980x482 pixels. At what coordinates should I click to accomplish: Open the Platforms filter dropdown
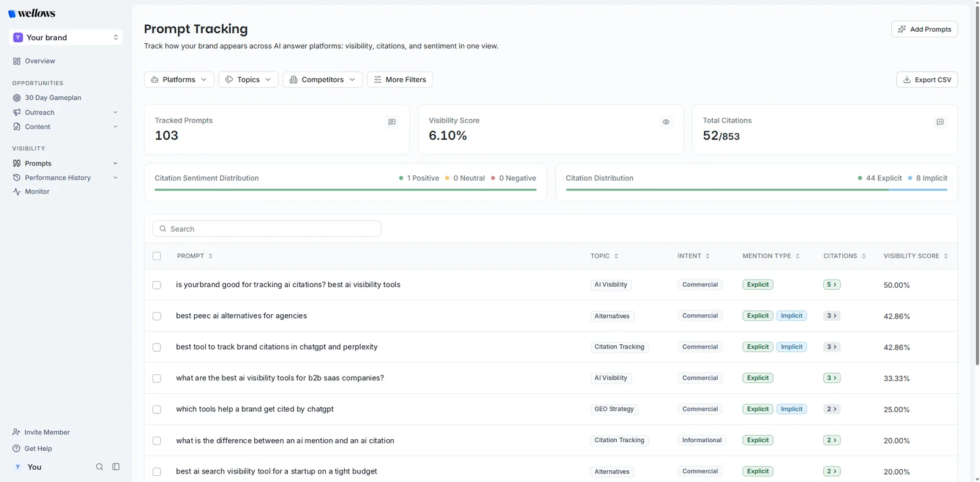(179, 80)
